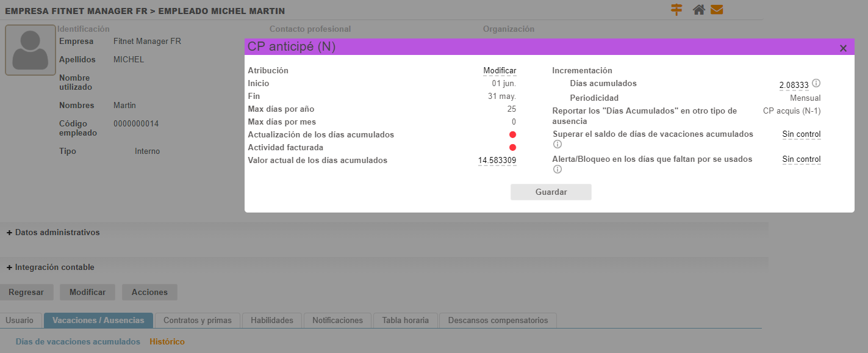Toggle Actualización de los días acumulados indicator
The height and width of the screenshot is (353, 868).
(512, 134)
